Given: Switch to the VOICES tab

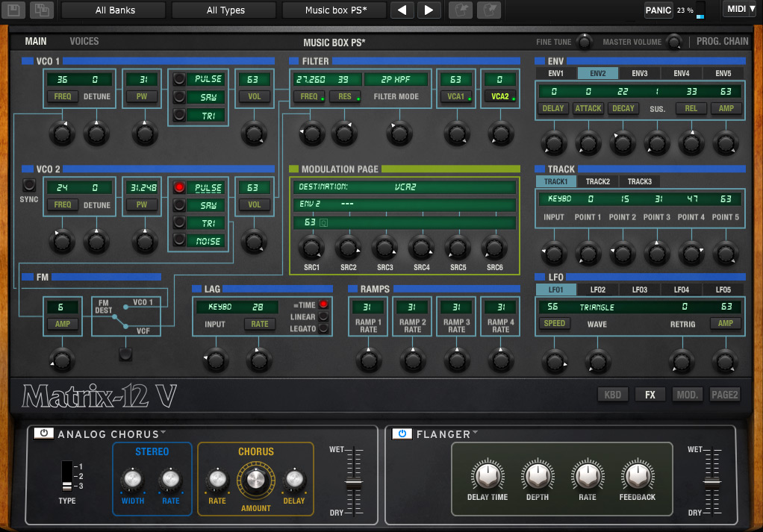Looking at the screenshot, I should (x=84, y=41).
